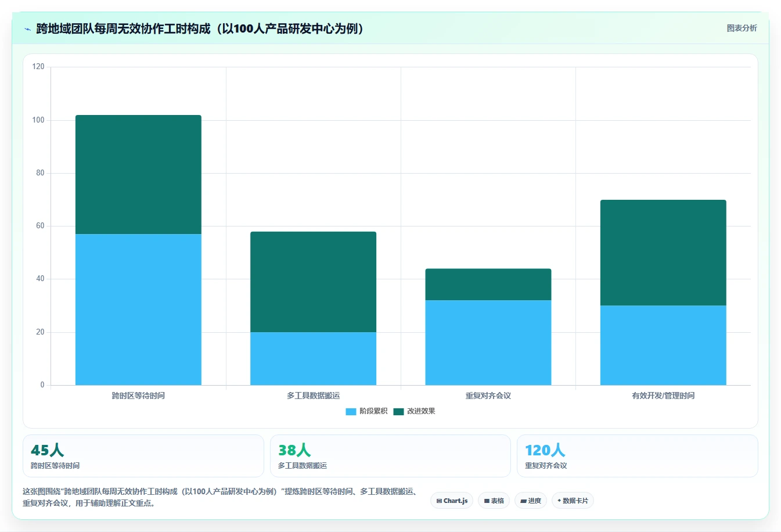Click the y-axis value 80
The image size is (781, 532).
(40, 173)
